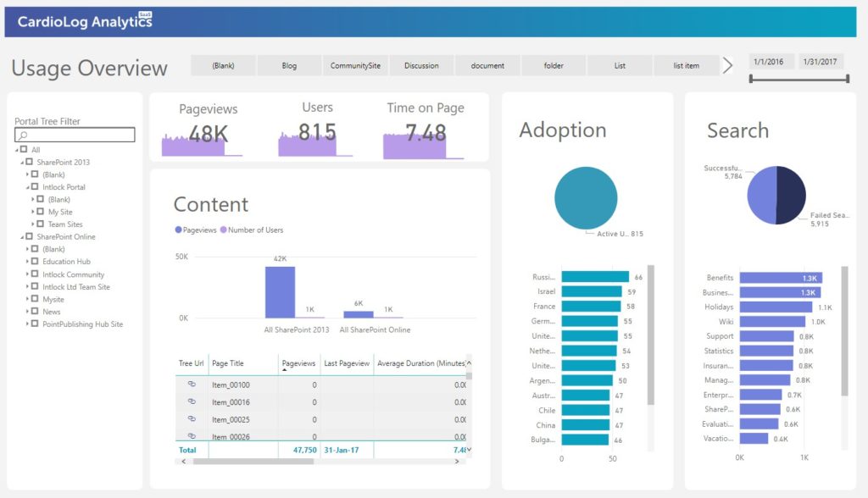Check the News checkbox
The height and width of the screenshot is (498, 868).
[x=34, y=311]
